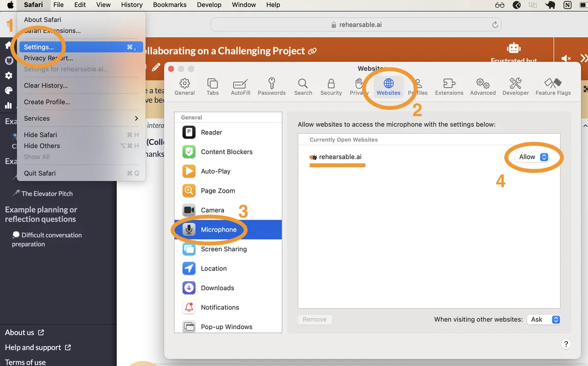
Task: Open the Security settings pane
Action: coord(331,86)
